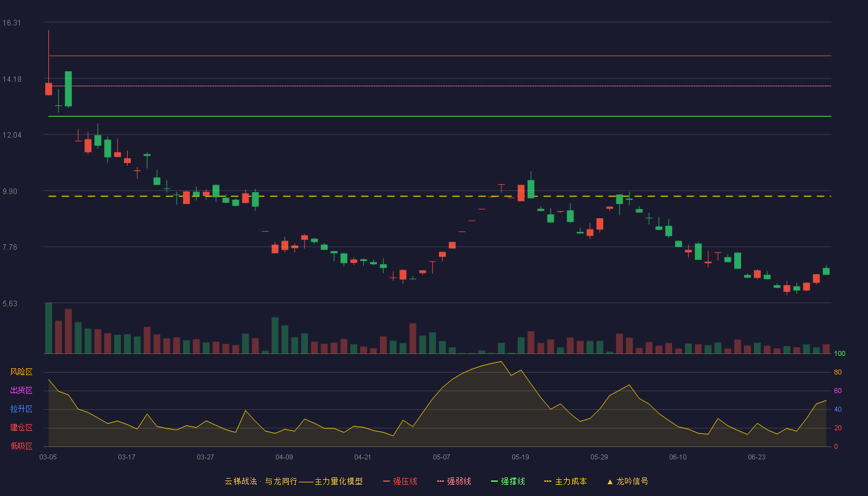Click the green 强撑线 legend marker
Image resolution: width=868 pixels, height=496 pixels.
495,481
